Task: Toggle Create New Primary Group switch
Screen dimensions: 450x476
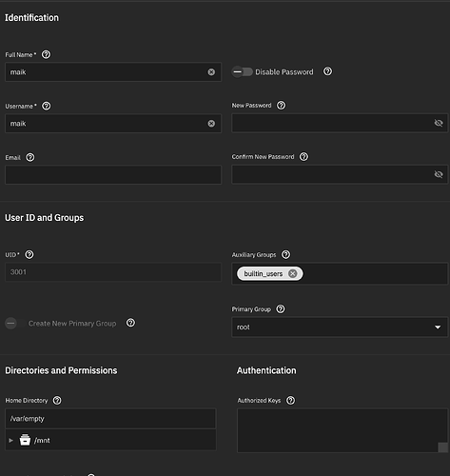Action: pyautogui.click(x=15, y=324)
